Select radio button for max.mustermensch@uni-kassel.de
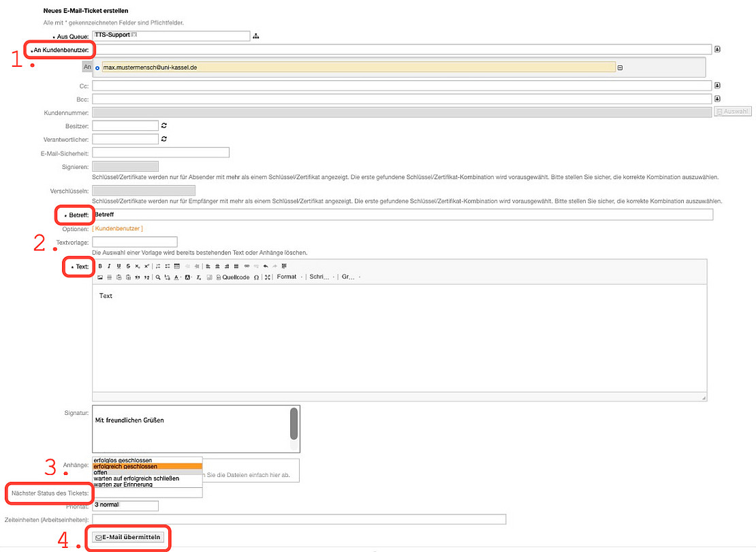This screenshot has width=756, height=552. [x=97, y=67]
